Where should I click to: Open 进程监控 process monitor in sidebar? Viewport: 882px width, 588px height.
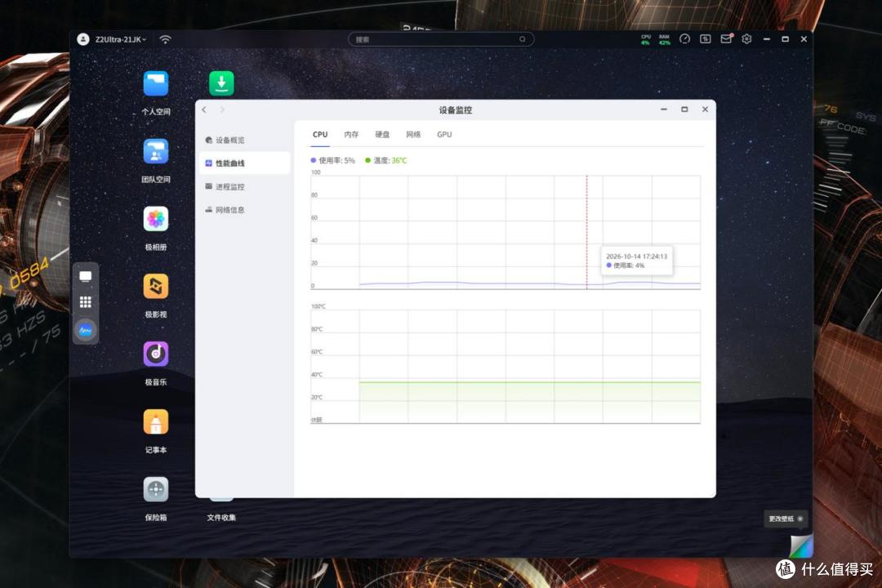coord(245,186)
